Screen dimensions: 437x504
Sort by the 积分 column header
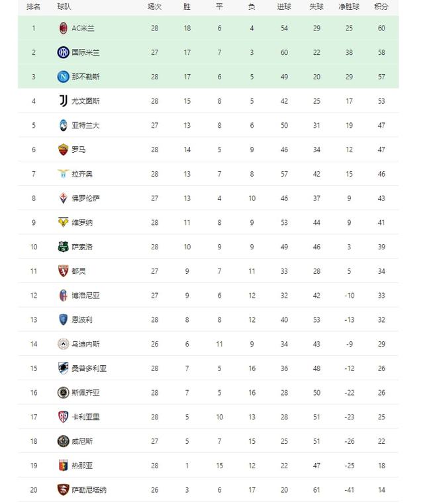click(381, 7)
